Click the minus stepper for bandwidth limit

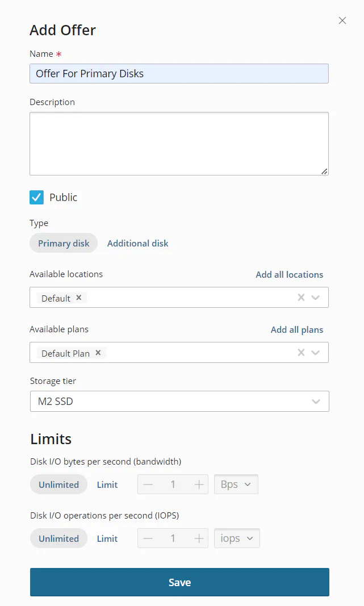tap(148, 484)
